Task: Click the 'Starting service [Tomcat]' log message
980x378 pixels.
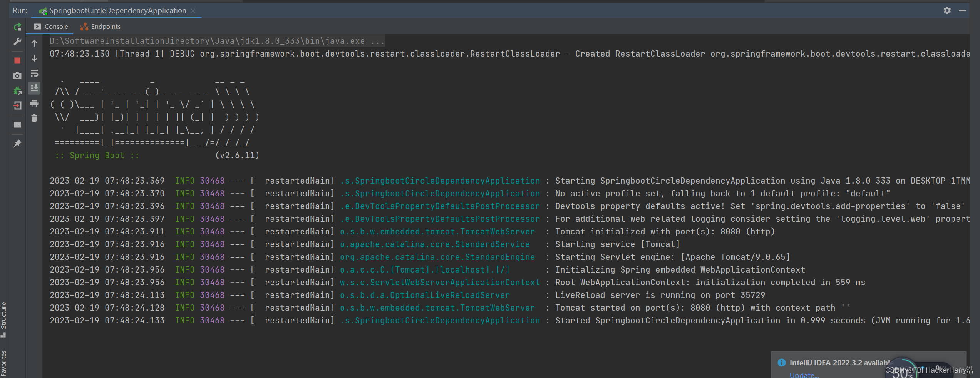Action: pos(617,244)
